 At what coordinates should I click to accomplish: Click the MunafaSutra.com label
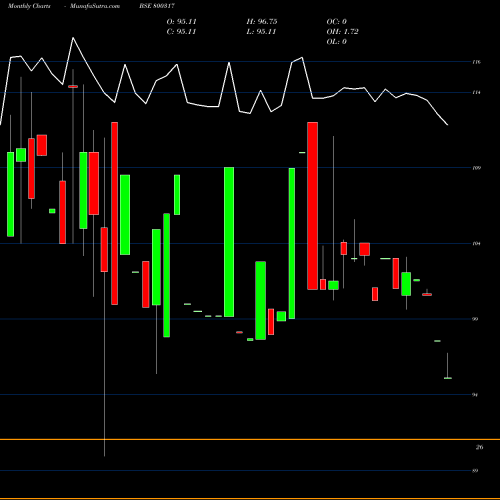[95, 6]
